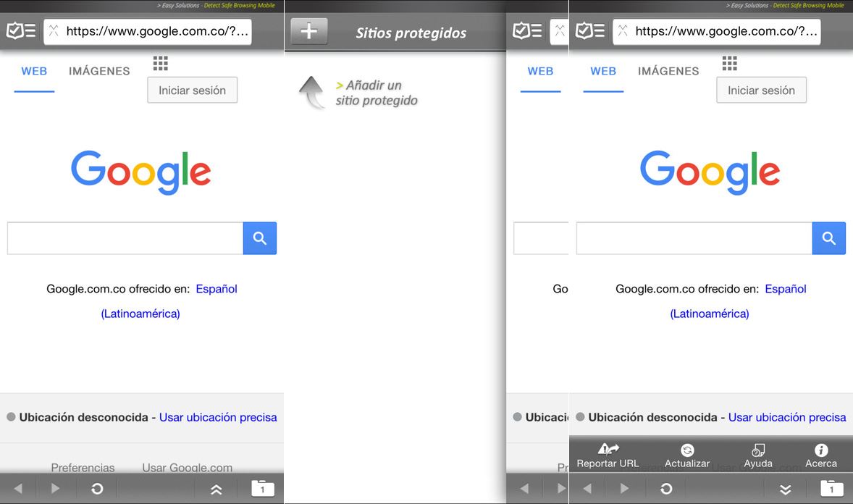The height and width of the screenshot is (504, 853).
Task: Expand bottom menu with double up chevron
Action: click(x=216, y=490)
